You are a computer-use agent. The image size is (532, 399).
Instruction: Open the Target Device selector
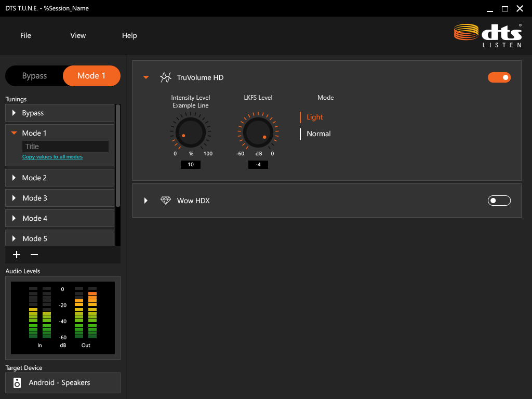pos(63,383)
